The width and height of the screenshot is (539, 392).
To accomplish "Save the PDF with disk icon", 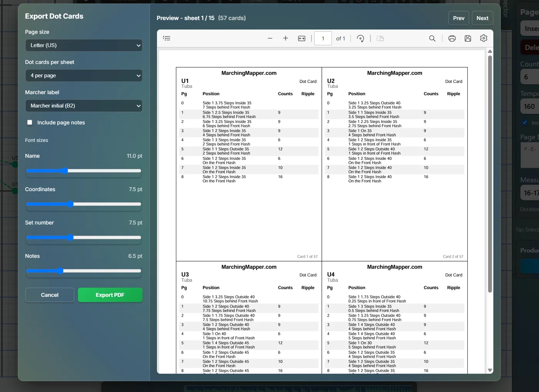I will [x=468, y=38].
